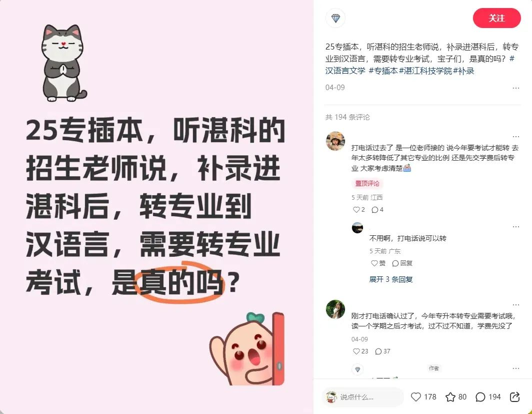Screen dimensions: 532x414
Task: Expand 展开 3 条回复
Action: click(x=391, y=279)
